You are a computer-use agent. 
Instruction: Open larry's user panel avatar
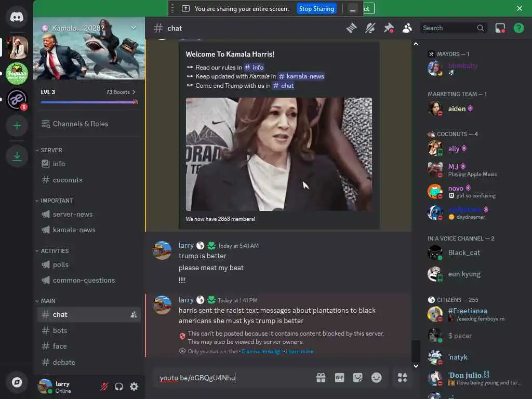[45, 387]
